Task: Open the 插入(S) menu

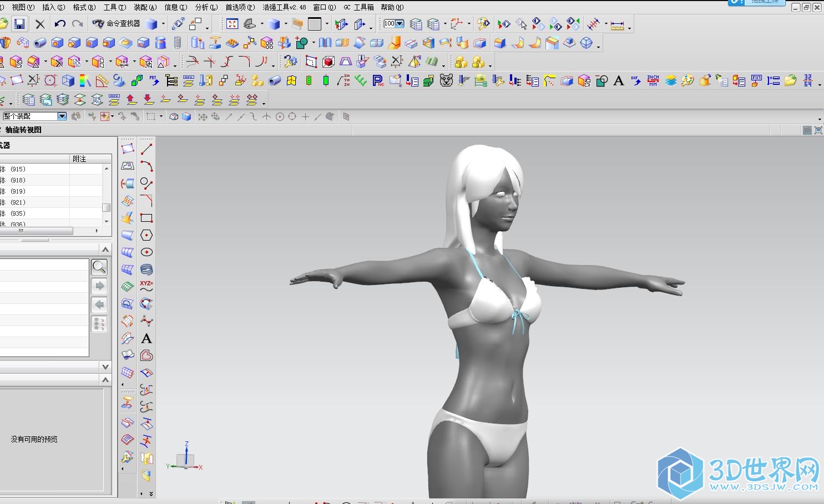Action: tap(53, 7)
